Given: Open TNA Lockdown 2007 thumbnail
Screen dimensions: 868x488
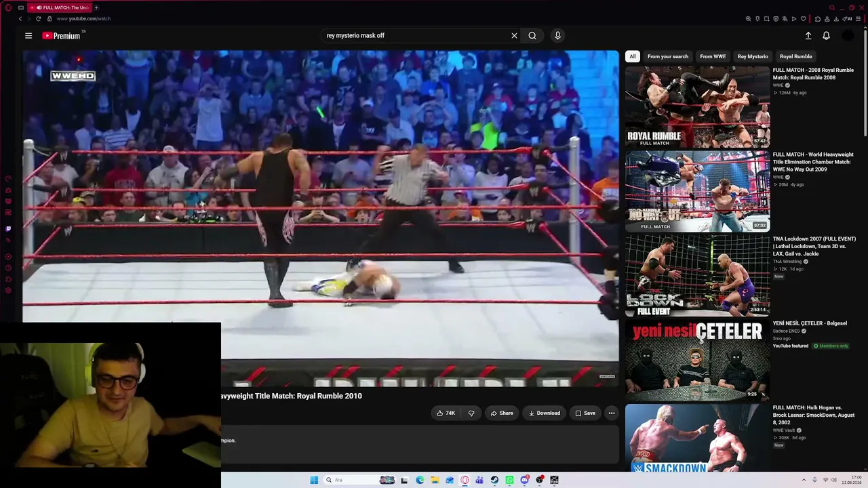Looking at the screenshot, I should 697,276.
